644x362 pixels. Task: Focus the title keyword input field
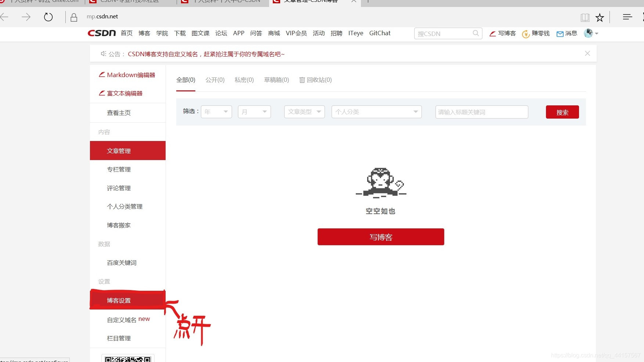click(x=482, y=112)
